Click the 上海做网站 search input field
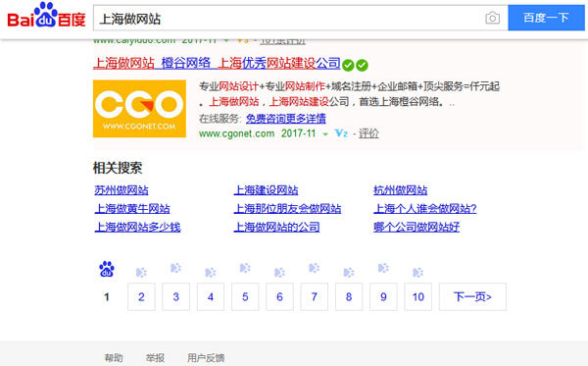Screen dimensions: 588x366 tap(289, 18)
